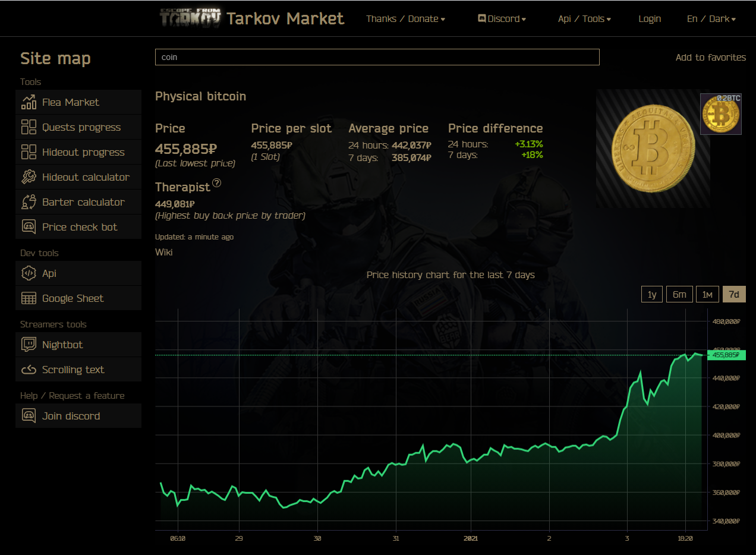Open Barter calculator tool
This screenshot has height=555, width=756.
[x=78, y=202]
